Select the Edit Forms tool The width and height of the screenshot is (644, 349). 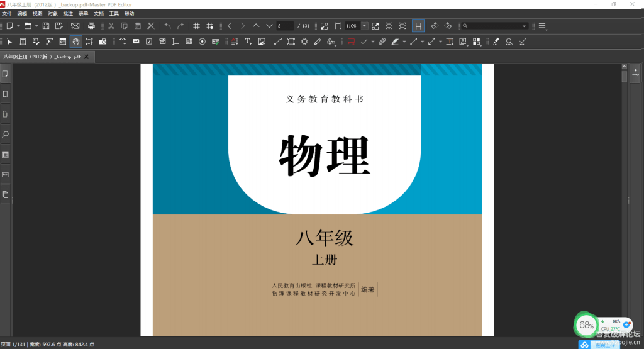pyautogui.click(x=62, y=42)
